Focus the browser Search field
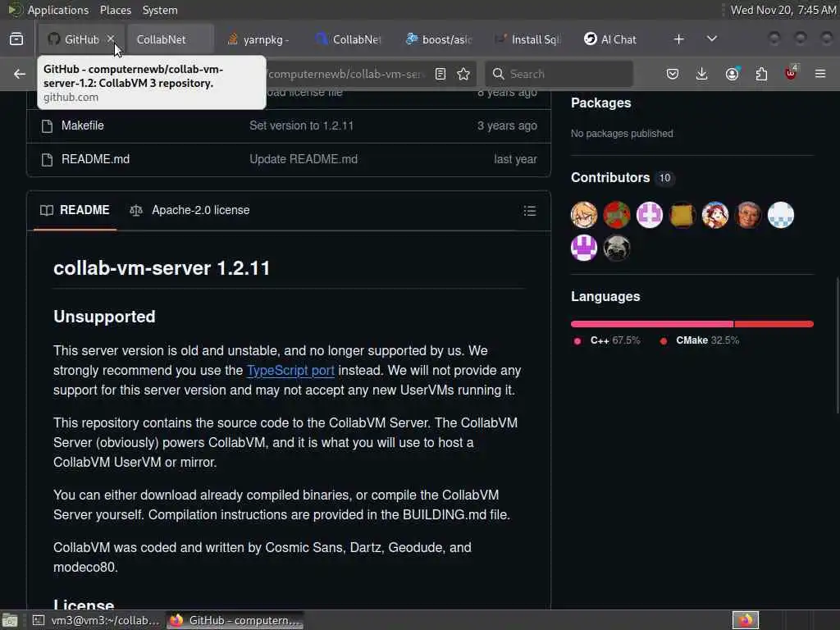Screen dimensions: 840x630 tap(559, 74)
